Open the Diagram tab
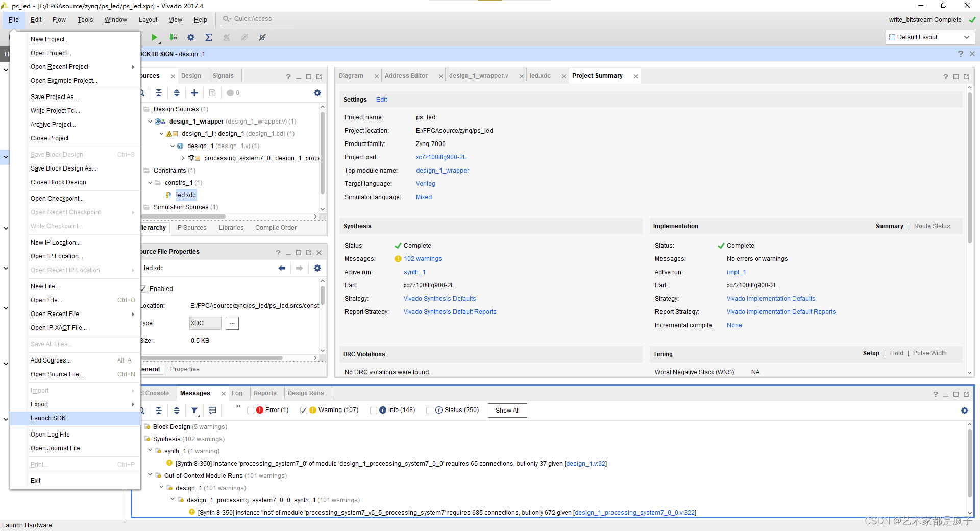 [x=351, y=76]
